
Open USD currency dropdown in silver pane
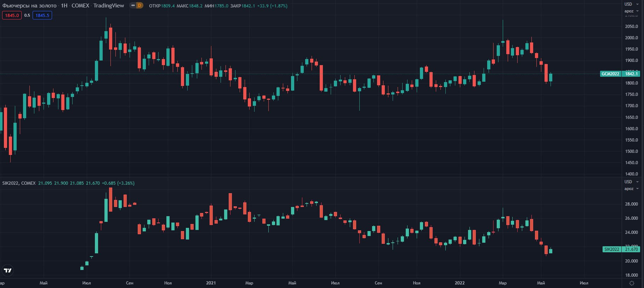[x=631, y=182]
